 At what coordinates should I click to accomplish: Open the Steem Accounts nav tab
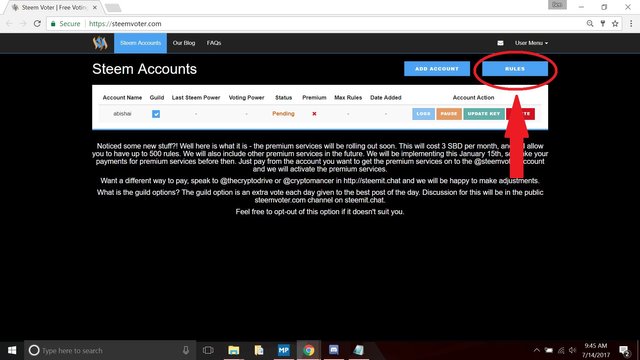pyautogui.click(x=140, y=43)
